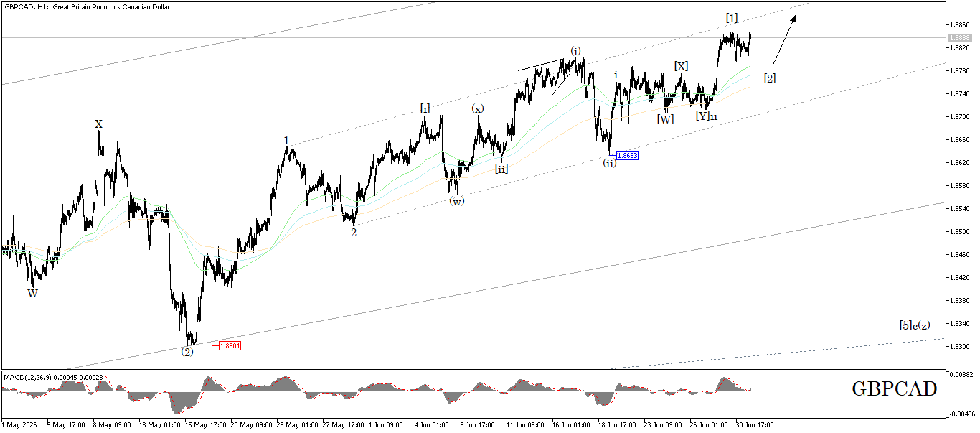Click the 30 Jun 17:00 time axis label
980x433 pixels.
click(754, 424)
